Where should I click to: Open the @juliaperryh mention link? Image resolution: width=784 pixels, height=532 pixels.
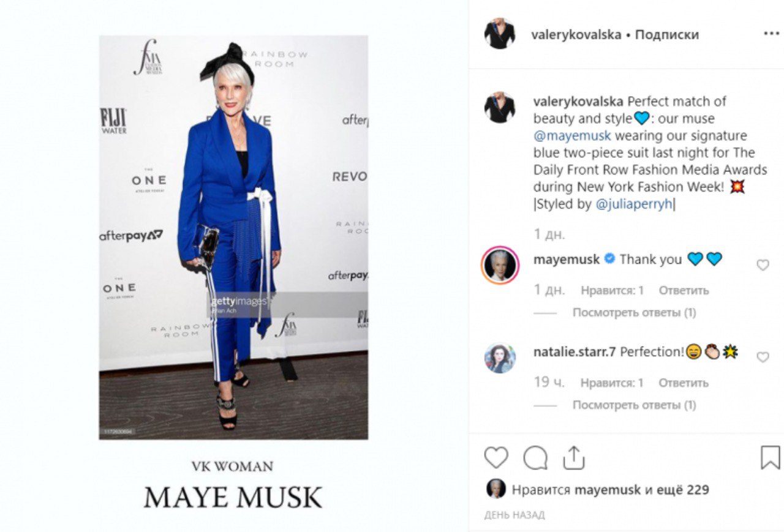pos(634,204)
